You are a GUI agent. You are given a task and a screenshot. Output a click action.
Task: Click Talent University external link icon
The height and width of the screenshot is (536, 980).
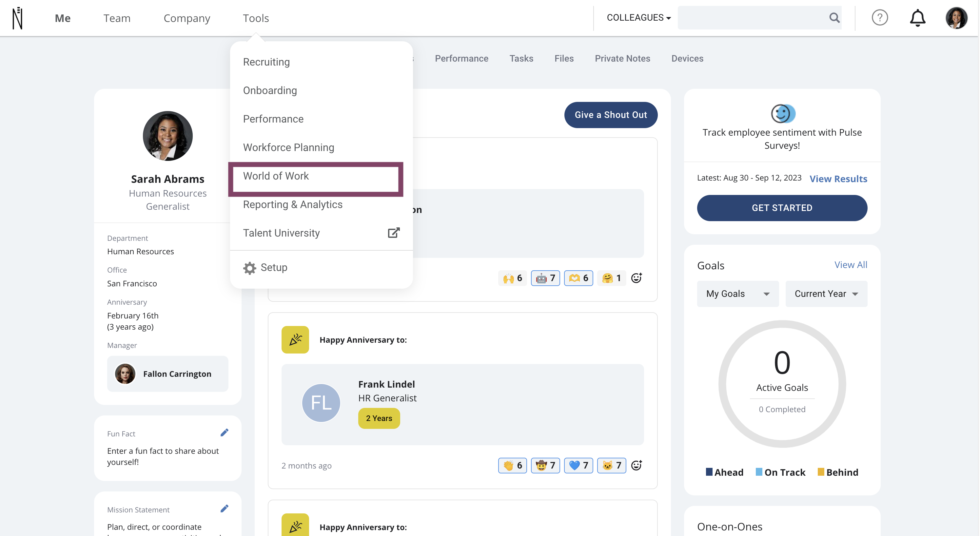coord(394,233)
